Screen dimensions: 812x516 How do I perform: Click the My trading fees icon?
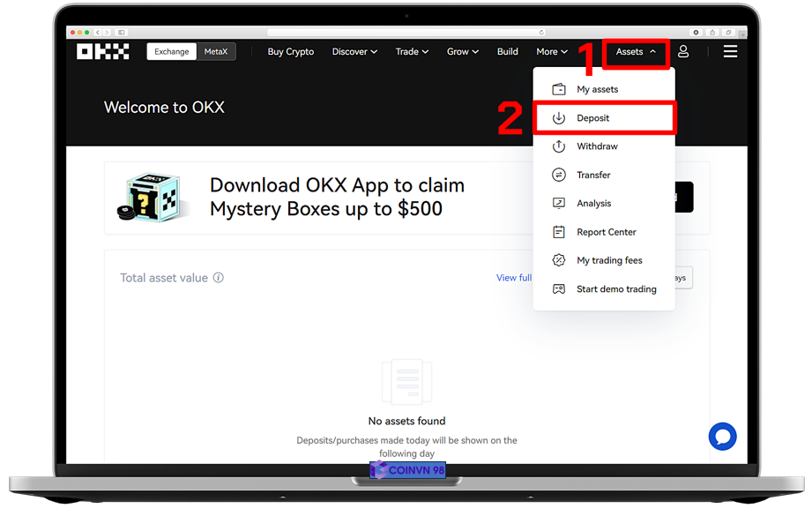click(558, 260)
